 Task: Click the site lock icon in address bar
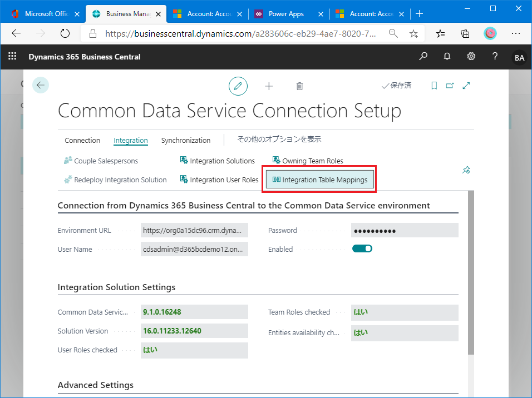(x=93, y=33)
